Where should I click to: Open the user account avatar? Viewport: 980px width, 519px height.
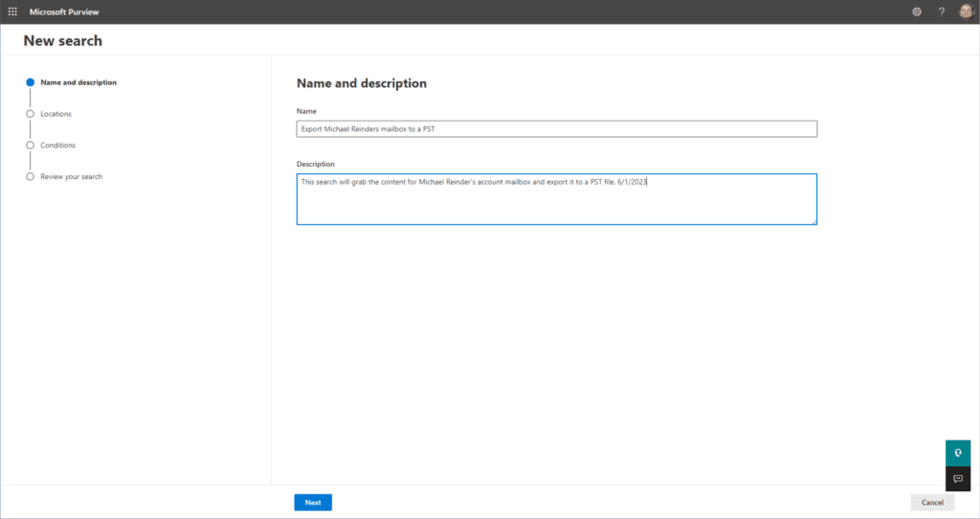967,11
